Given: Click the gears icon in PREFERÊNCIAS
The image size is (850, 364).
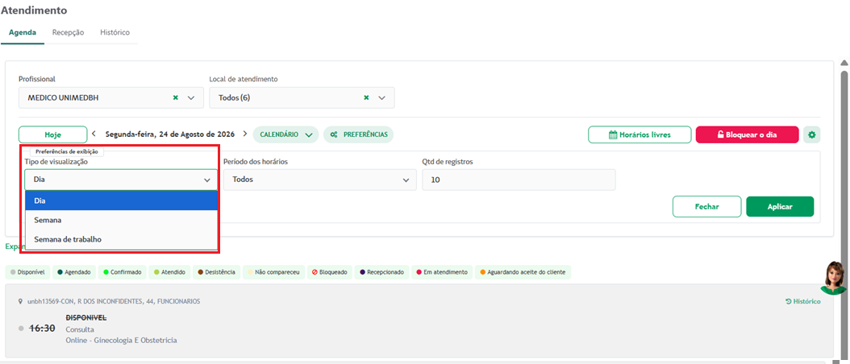Looking at the screenshot, I should pyautogui.click(x=334, y=135).
